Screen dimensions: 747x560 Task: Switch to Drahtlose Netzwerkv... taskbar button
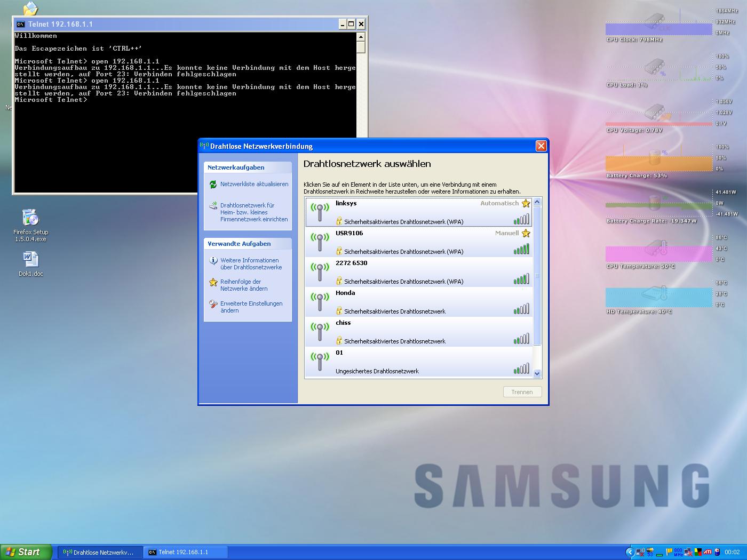100,552
